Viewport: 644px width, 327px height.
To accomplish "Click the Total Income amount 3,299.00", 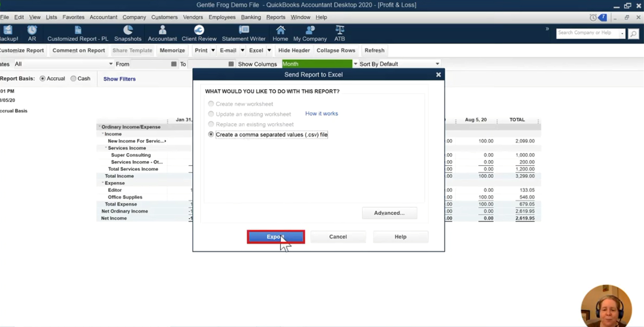I will (525, 176).
